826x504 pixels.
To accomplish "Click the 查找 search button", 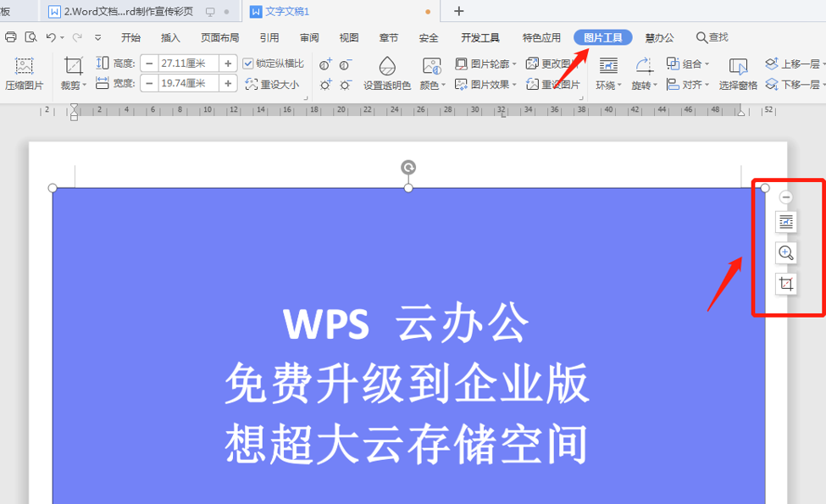I will pyautogui.click(x=712, y=37).
